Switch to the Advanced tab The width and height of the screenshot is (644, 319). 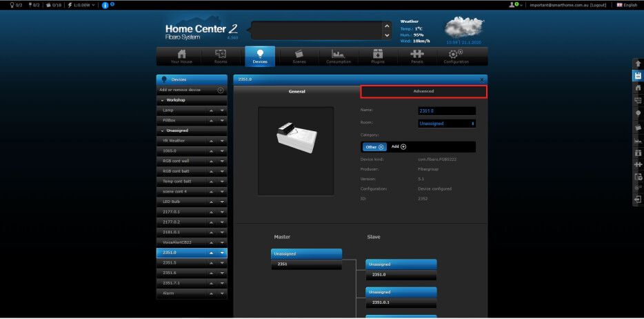tap(423, 91)
